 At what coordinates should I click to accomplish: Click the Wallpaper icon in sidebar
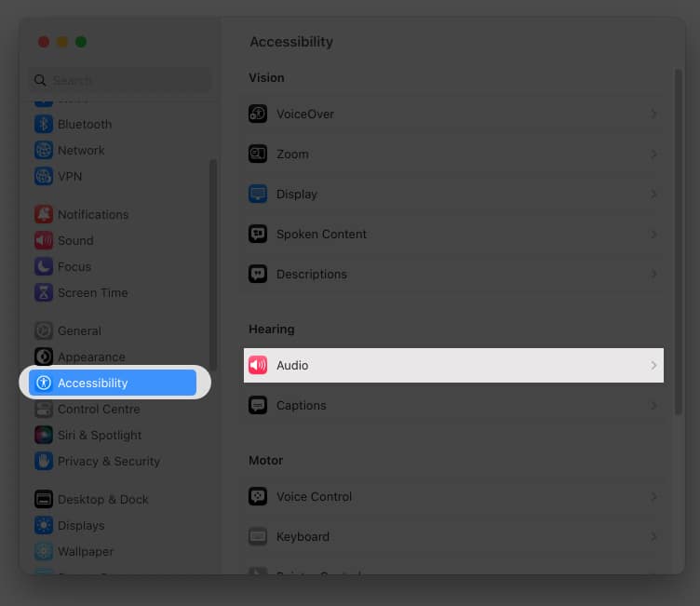click(x=44, y=551)
